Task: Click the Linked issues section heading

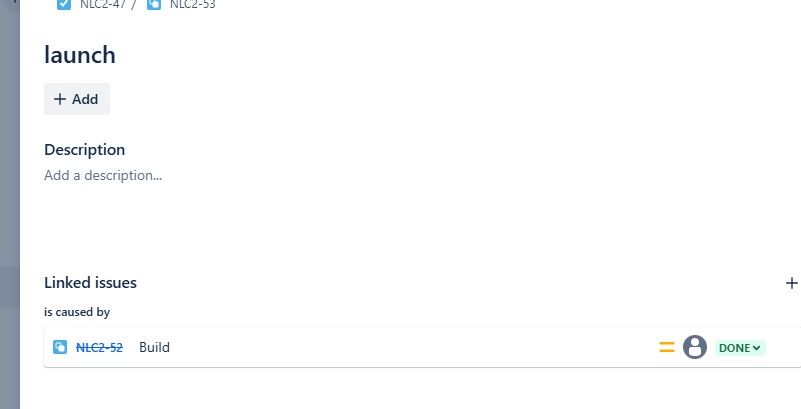Action: [x=90, y=282]
